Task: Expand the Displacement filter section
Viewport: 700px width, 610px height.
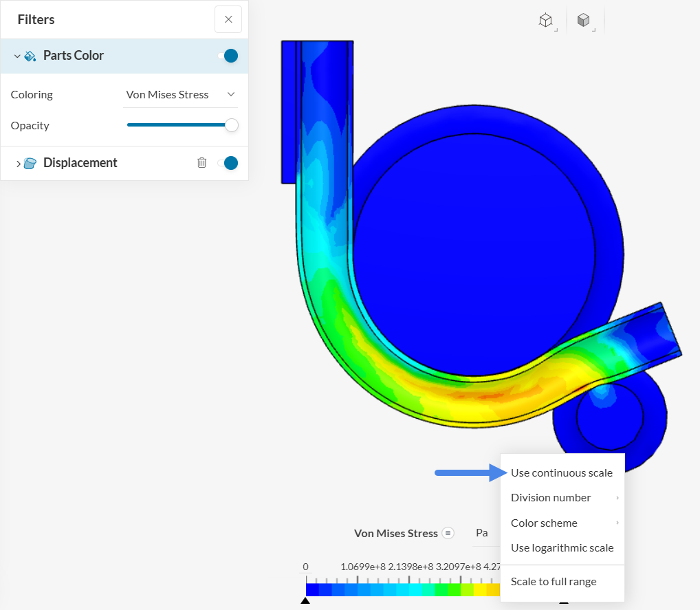Action: (18, 163)
